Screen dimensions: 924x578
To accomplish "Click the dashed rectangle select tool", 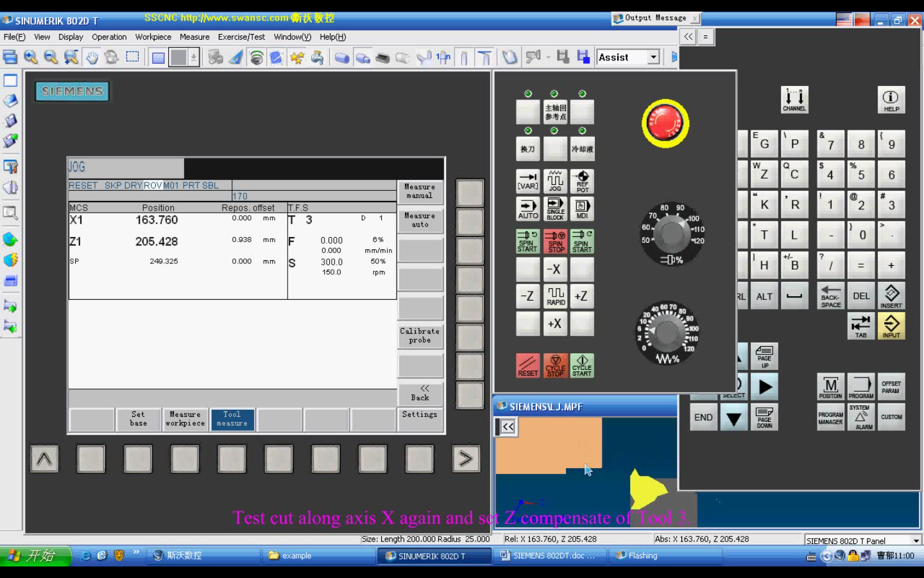I will 132,57.
